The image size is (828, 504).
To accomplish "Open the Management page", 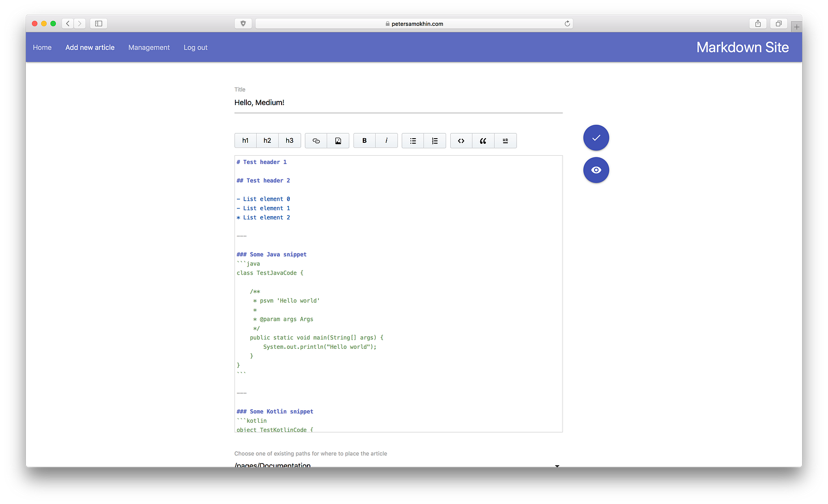I will coord(149,48).
